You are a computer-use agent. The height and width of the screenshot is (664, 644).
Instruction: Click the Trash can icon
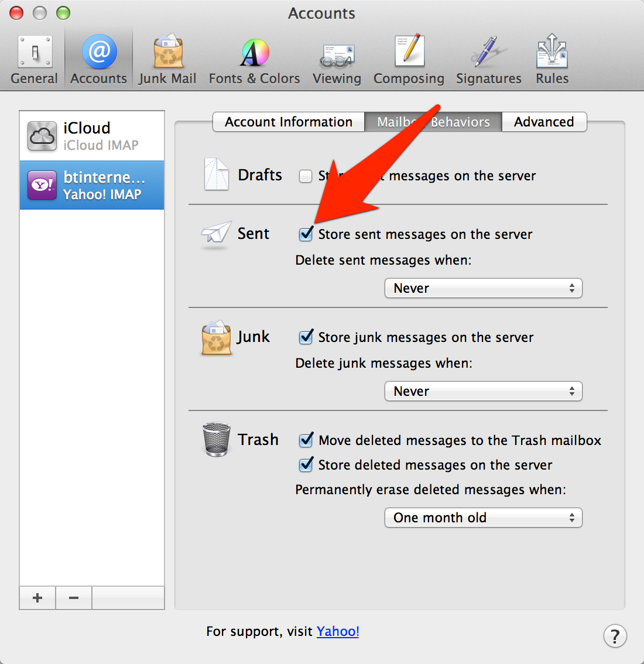[x=217, y=440]
